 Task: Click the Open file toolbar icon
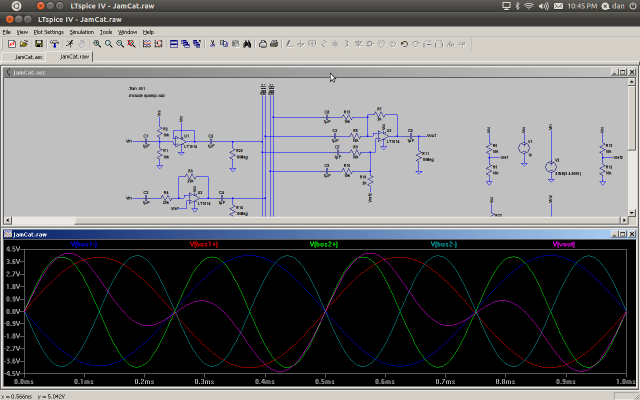pyautogui.click(x=25, y=44)
